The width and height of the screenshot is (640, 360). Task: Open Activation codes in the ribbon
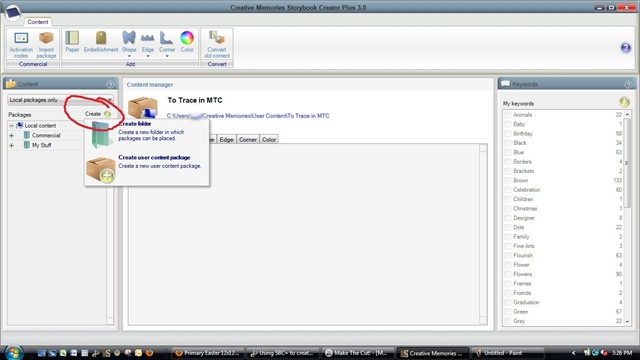point(21,44)
